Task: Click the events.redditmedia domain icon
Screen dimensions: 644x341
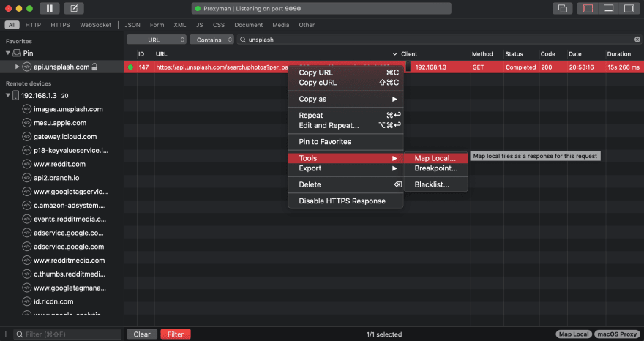Action: coord(26,219)
